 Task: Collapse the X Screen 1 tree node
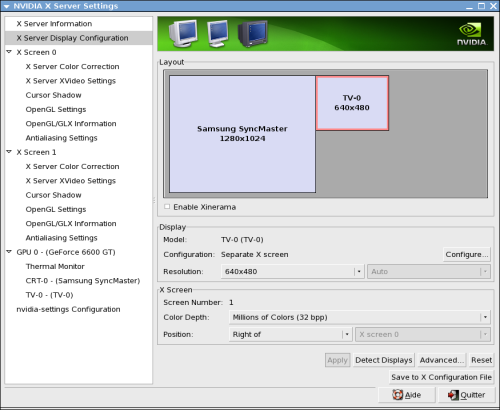(9, 152)
